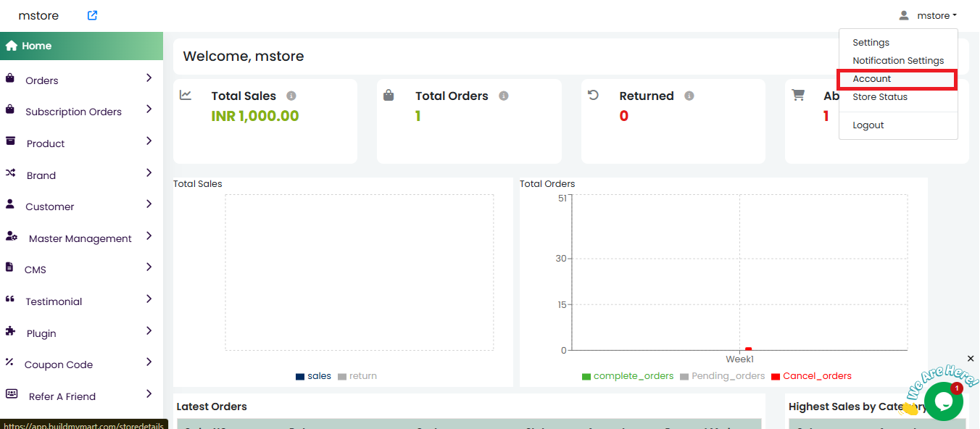This screenshot has width=980, height=429.
Task: Click the Master Management user-gear icon
Action: pyautogui.click(x=12, y=236)
